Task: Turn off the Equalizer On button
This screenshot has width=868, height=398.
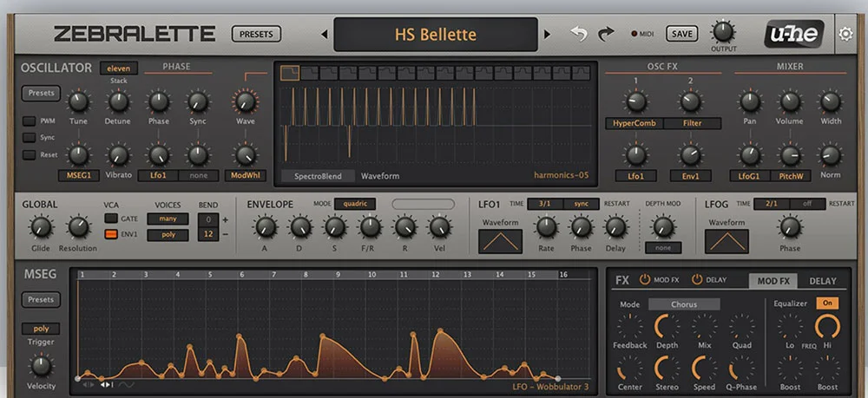Action: [826, 303]
